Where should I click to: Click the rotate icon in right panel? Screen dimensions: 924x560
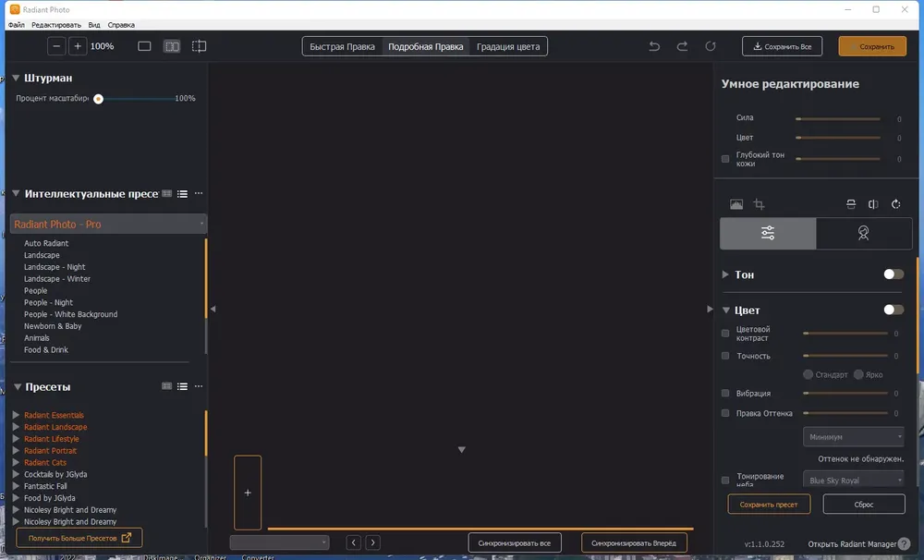[895, 204]
